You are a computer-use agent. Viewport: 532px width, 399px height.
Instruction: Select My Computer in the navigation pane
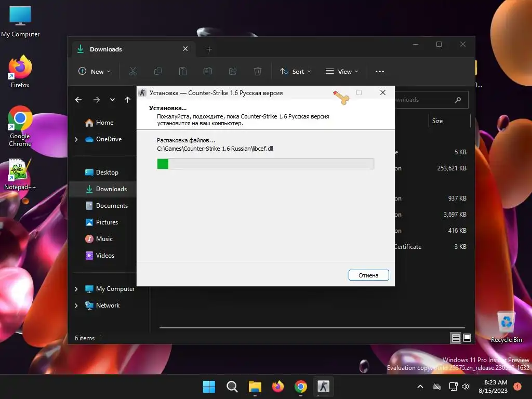coord(110,289)
